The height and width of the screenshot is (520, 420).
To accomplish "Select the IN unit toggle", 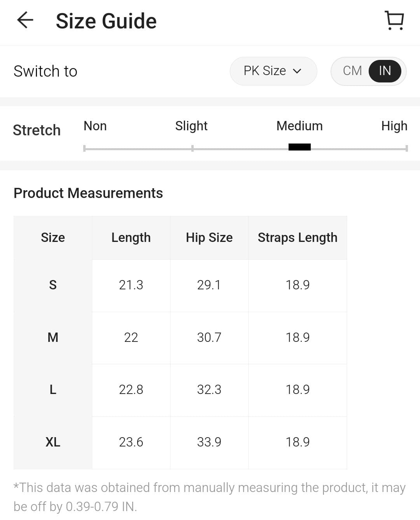I will (x=385, y=71).
